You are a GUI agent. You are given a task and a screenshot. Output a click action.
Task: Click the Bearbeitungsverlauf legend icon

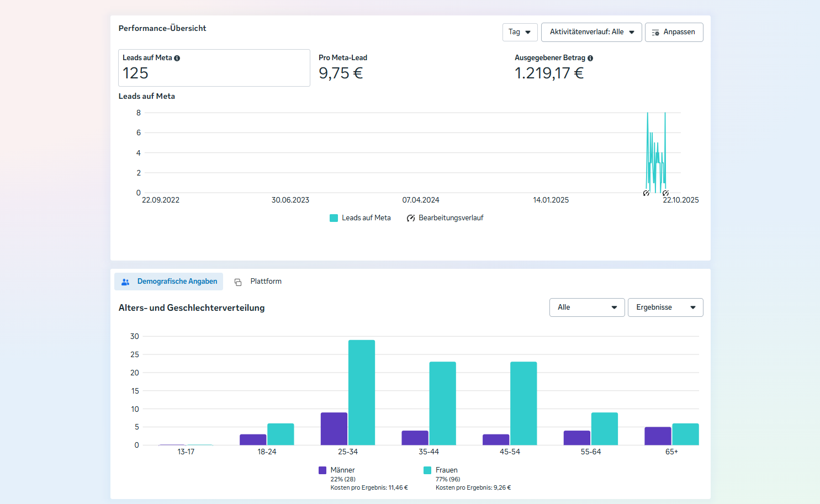tap(411, 218)
